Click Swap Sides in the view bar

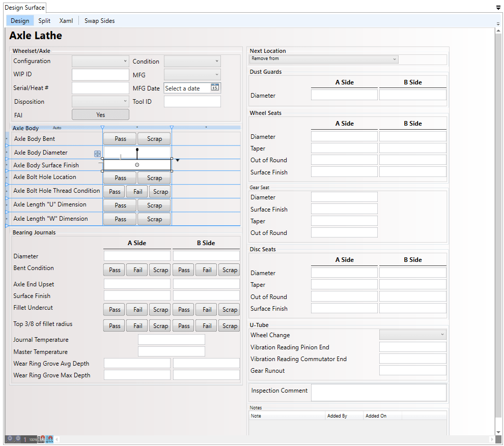[x=100, y=20]
